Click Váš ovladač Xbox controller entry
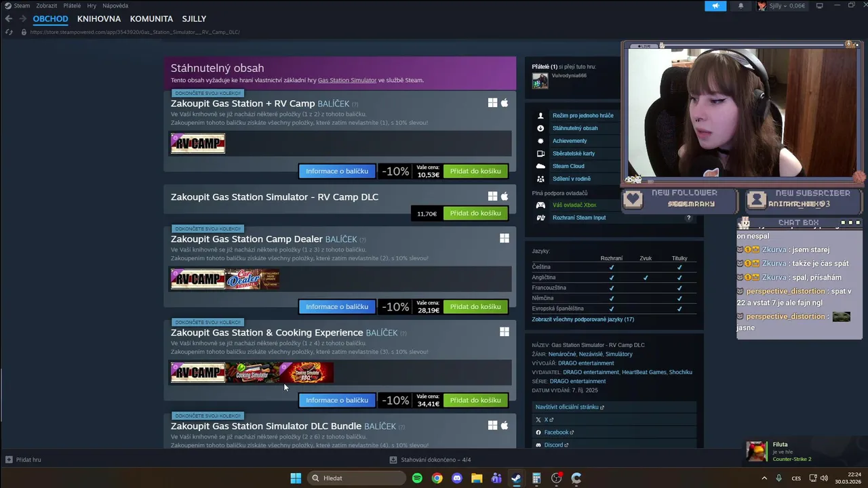Viewport: 868px width, 488px height. click(x=574, y=205)
